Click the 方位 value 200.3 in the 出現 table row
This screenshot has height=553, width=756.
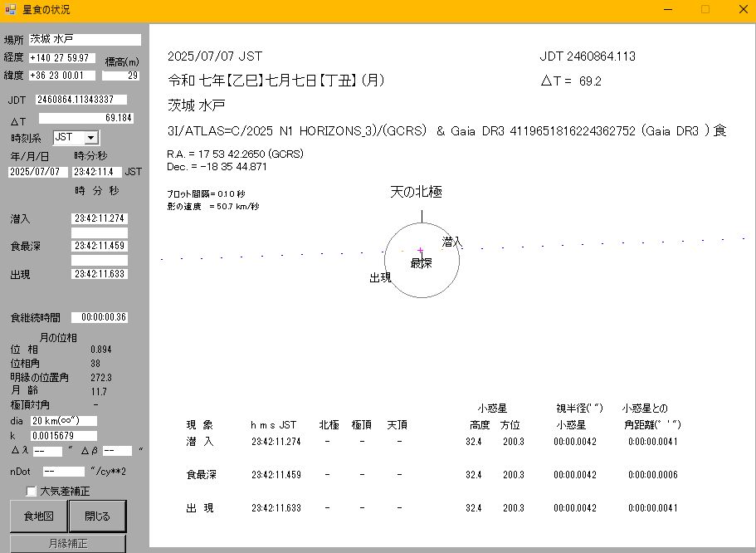pos(514,508)
